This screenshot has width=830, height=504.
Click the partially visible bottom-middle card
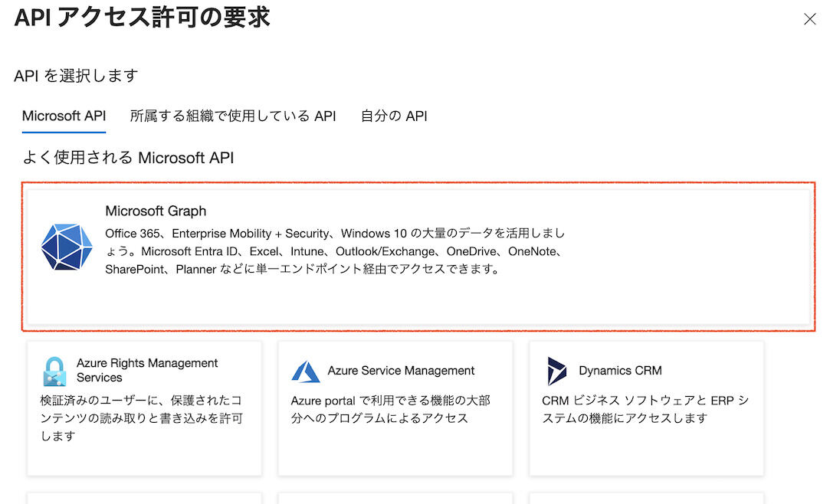395,499
